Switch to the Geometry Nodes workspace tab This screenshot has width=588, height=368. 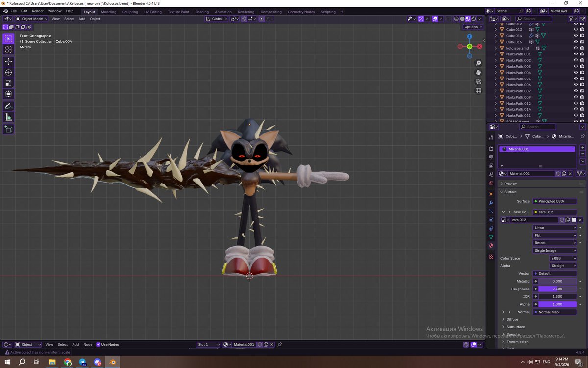tap(301, 12)
